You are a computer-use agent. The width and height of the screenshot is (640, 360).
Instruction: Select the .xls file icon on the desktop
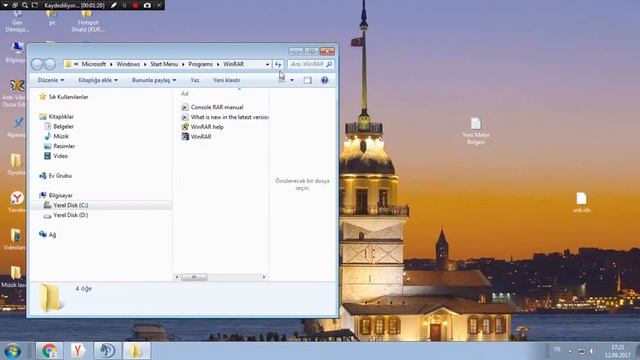[582, 202]
